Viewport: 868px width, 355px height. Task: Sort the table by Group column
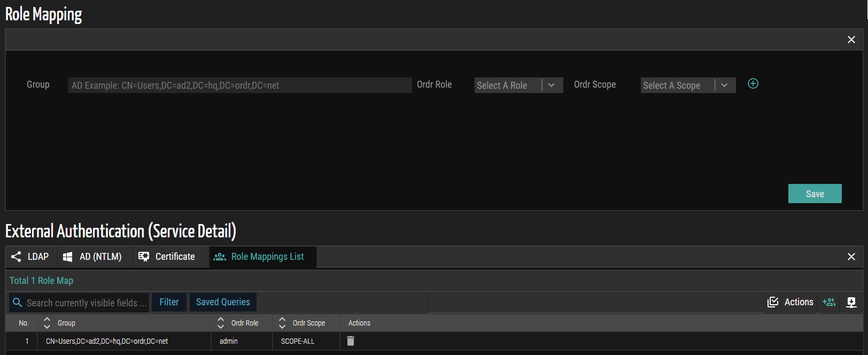47,323
